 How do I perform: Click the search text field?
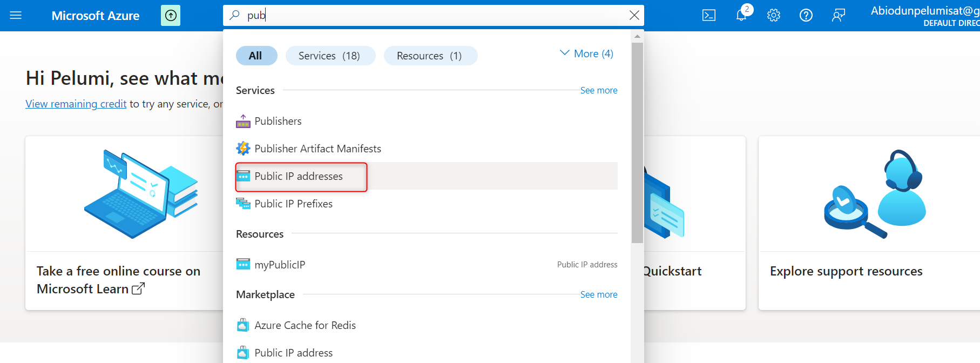[432, 15]
